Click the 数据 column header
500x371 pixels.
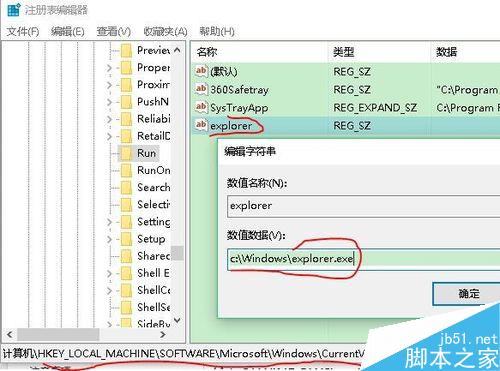tap(447, 52)
